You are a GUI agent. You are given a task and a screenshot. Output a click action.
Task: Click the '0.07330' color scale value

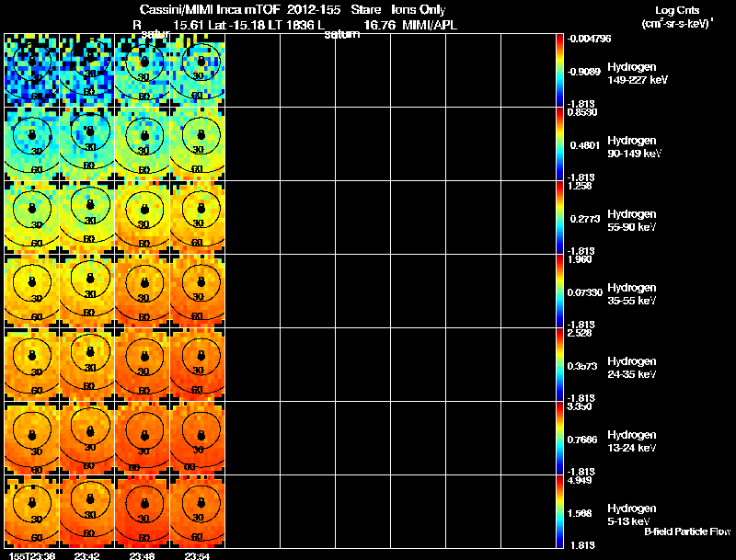click(585, 292)
